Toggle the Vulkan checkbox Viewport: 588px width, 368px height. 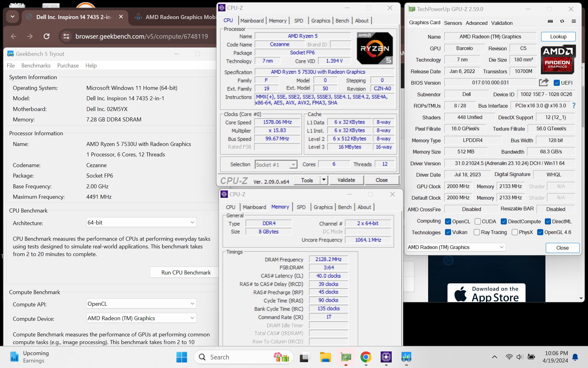pos(448,232)
